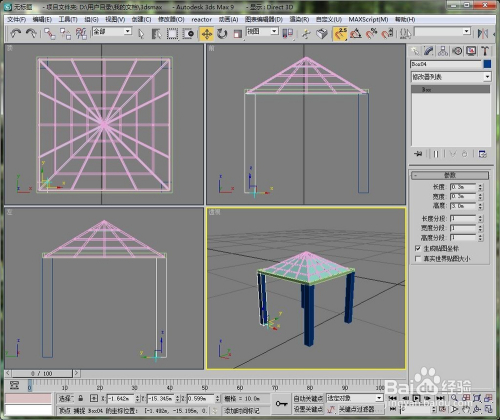Click the time slider 0 / 100

tap(42, 373)
